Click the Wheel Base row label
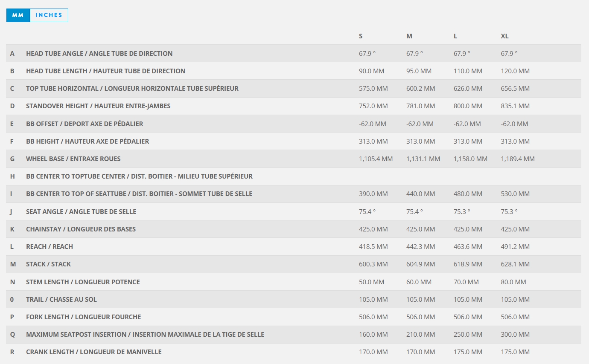589x364 pixels. [x=73, y=159]
